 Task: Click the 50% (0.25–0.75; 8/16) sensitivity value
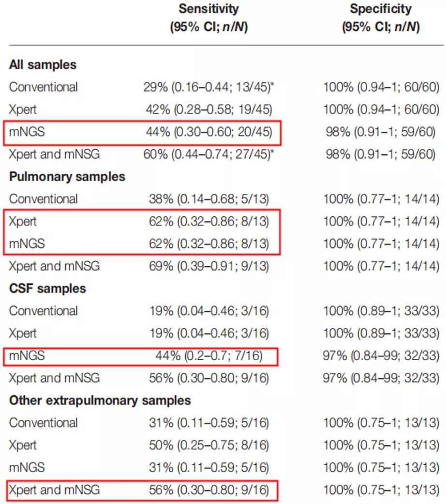[x=208, y=445]
